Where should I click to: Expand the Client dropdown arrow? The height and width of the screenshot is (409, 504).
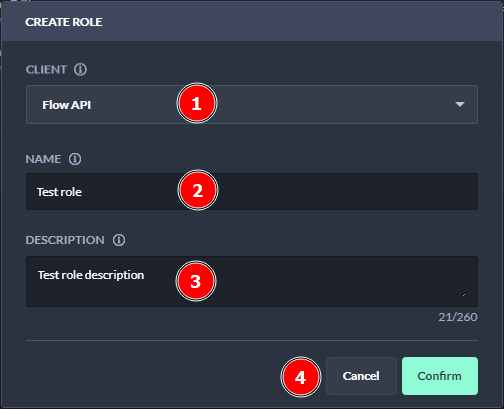coord(460,104)
